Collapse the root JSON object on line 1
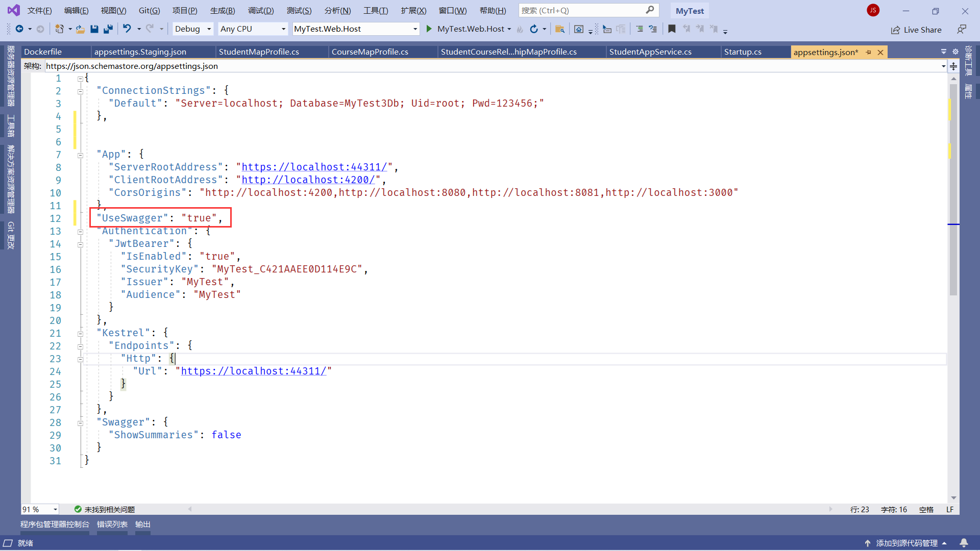This screenshot has height=551, width=980. click(80, 79)
